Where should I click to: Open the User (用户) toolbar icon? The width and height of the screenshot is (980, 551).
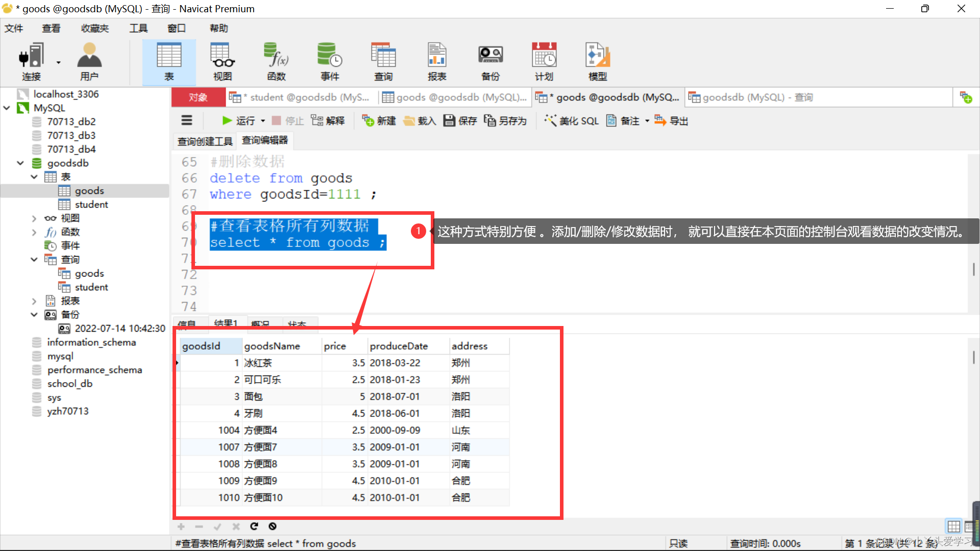(89, 62)
